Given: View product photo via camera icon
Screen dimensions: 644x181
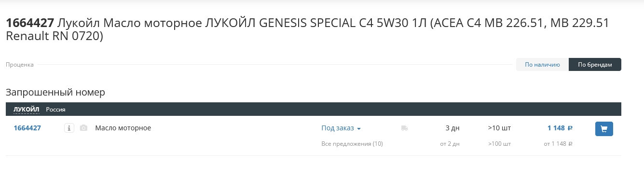Looking at the screenshot, I should coord(83,128).
